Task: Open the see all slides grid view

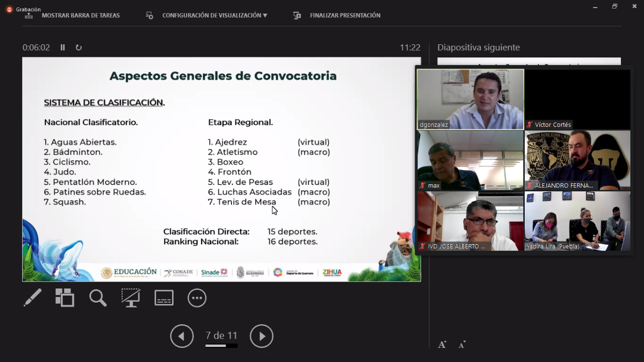Action: point(65,298)
